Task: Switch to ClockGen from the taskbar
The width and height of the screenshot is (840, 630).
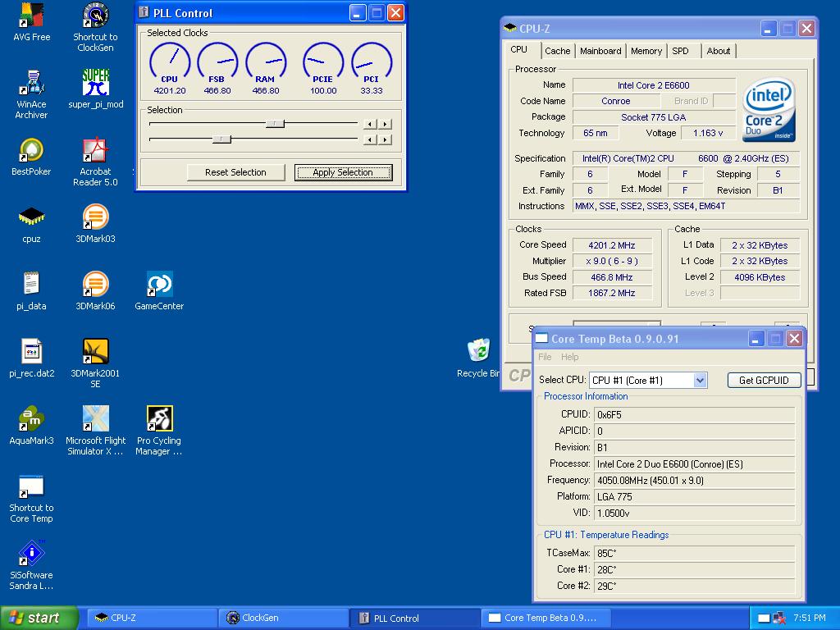Action: point(283,618)
